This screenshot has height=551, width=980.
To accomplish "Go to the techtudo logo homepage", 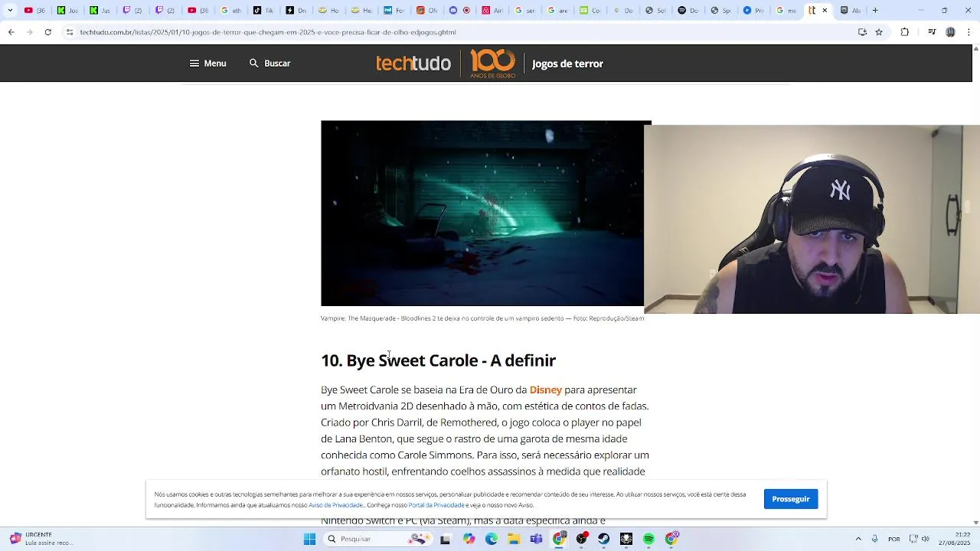I will [413, 64].
